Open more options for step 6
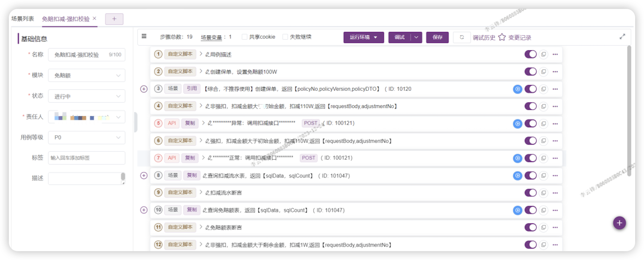 click(555, 141)
